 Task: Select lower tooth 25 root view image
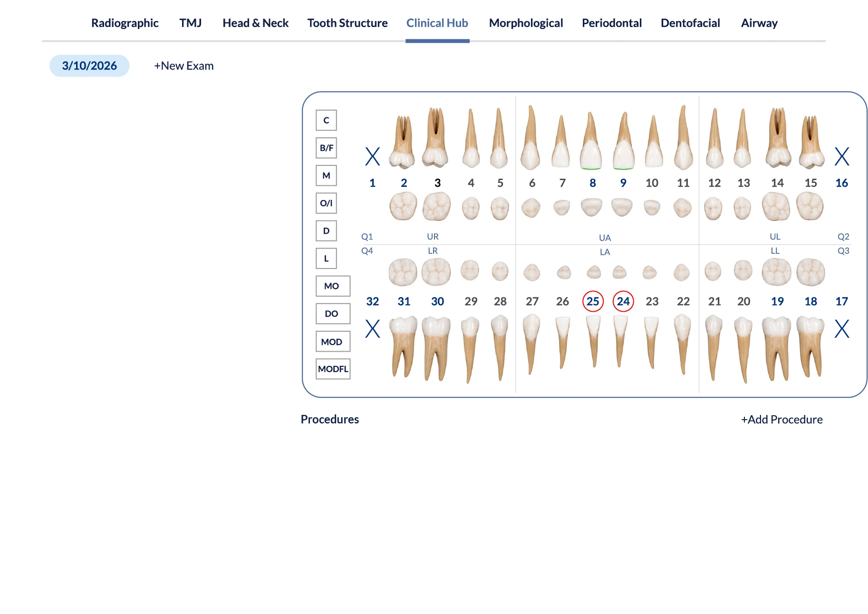(x=593, y=341)
